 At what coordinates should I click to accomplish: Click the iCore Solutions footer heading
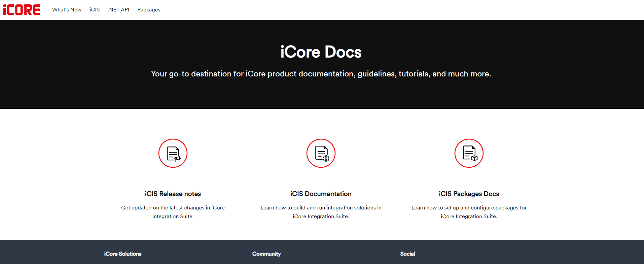coord(123,254)
